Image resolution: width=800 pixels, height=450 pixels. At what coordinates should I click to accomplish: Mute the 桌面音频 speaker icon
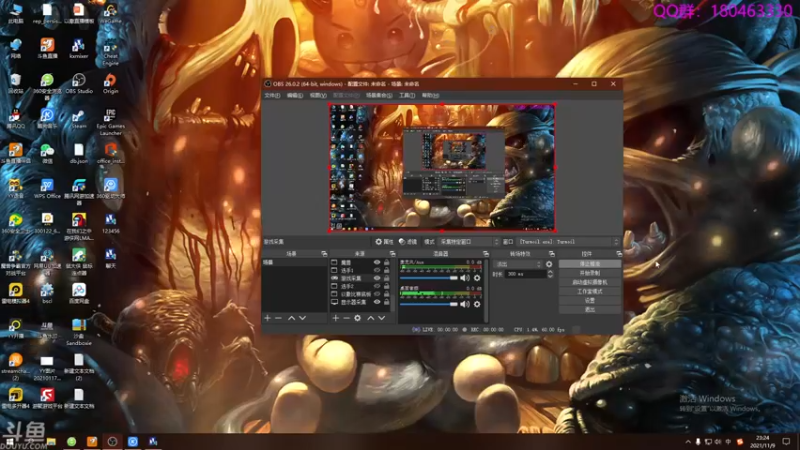click(464, 304)
